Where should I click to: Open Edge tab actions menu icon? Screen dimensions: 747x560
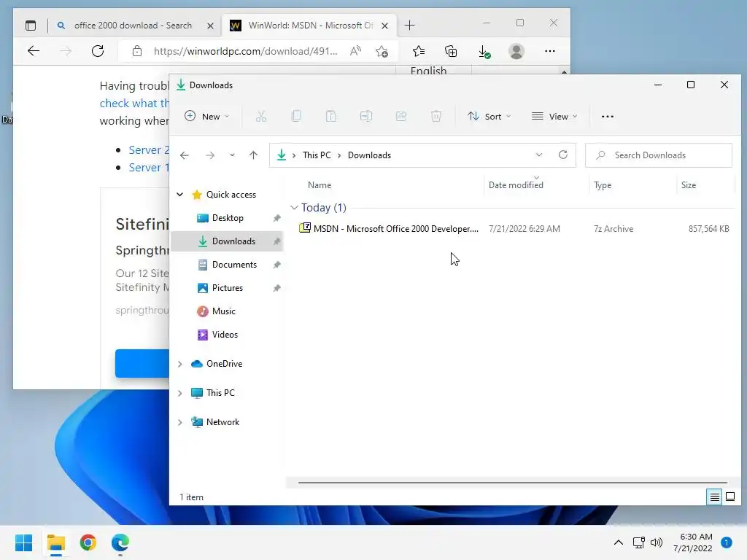(31, 26)
